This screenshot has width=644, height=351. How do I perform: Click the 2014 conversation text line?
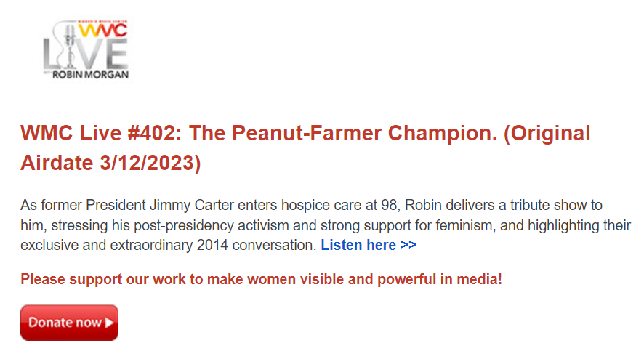(169, 245)
